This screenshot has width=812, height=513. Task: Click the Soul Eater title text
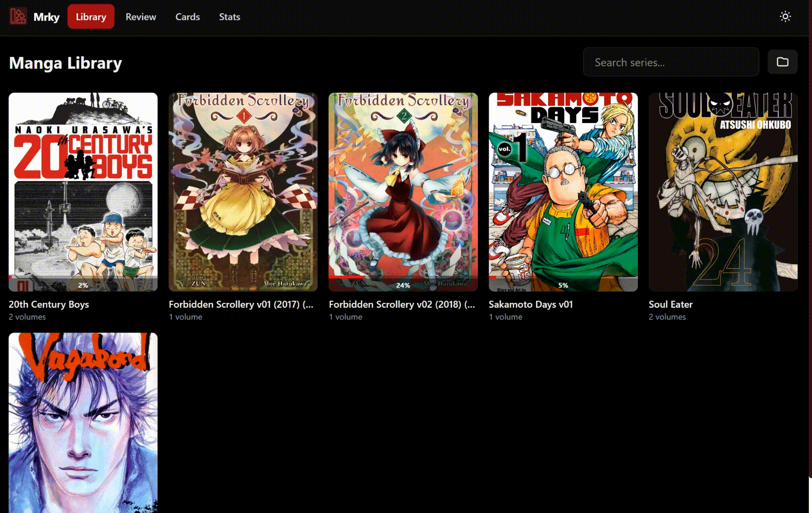click(671, 304)
